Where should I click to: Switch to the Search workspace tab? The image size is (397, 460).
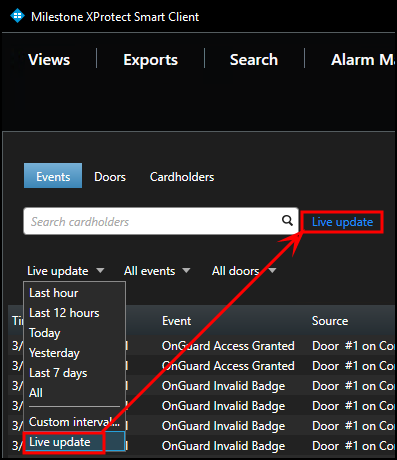coord(254,60)
